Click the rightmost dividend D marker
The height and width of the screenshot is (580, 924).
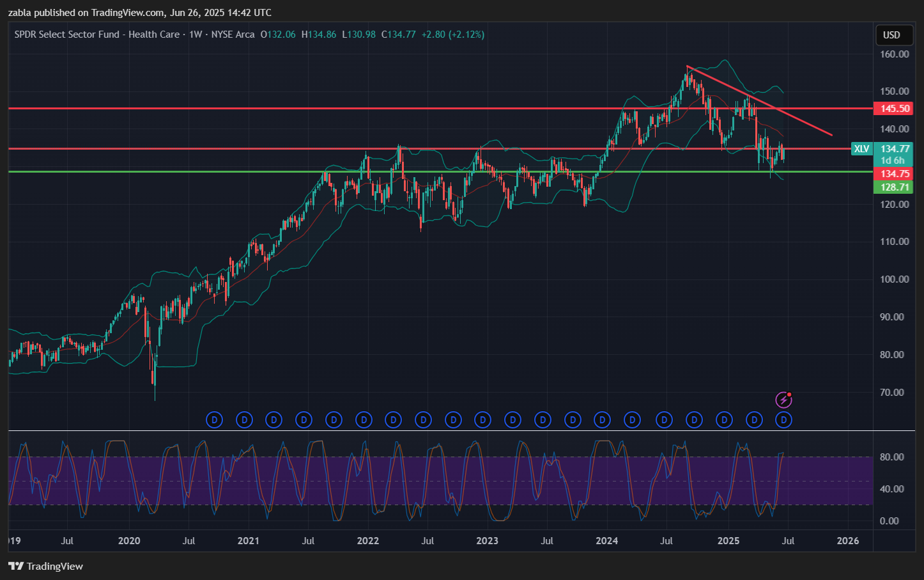784,420
